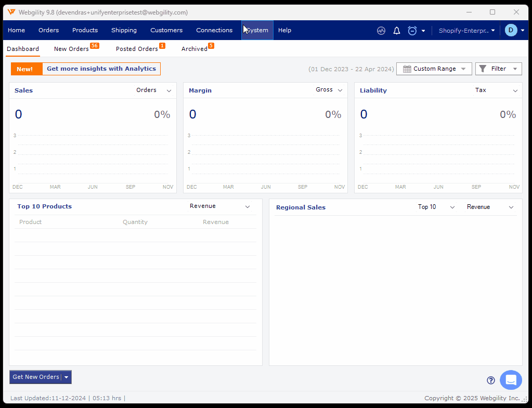Expand the Regional Sales Top 10 dropdown

tap(436, 207)
